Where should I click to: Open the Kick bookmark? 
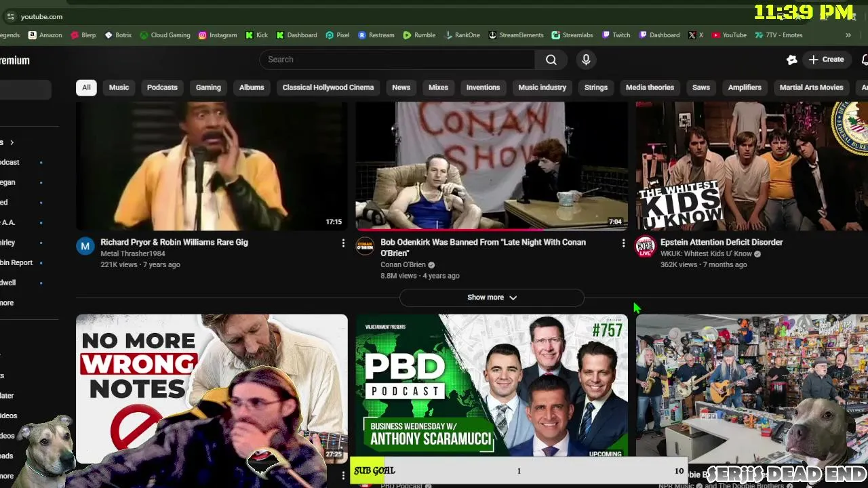coord(257,35)
